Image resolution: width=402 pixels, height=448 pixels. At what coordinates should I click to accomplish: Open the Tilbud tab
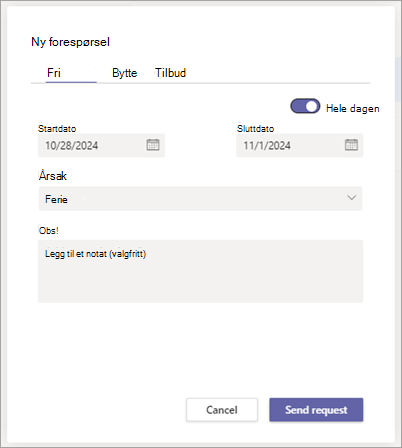pos(170,73)
